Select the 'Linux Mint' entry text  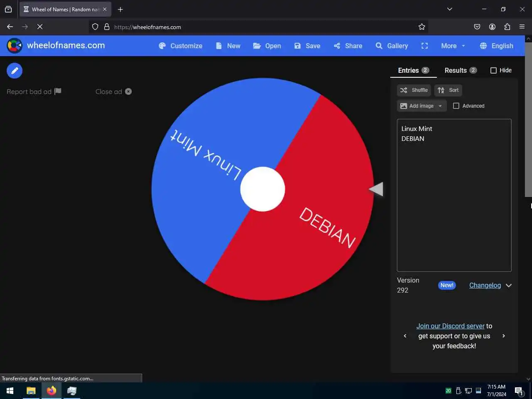(417, 129)
